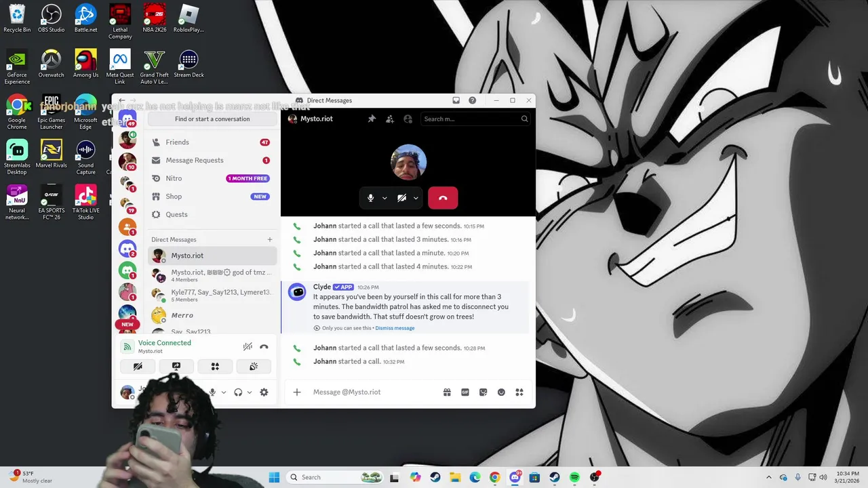This screenshot has height=488, width=868.
Task: Open Message Requests
Action: [x=212, y=160]
